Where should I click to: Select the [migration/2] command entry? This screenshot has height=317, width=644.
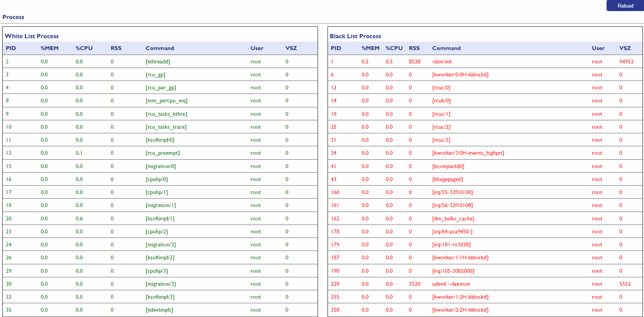coord(161,245)
